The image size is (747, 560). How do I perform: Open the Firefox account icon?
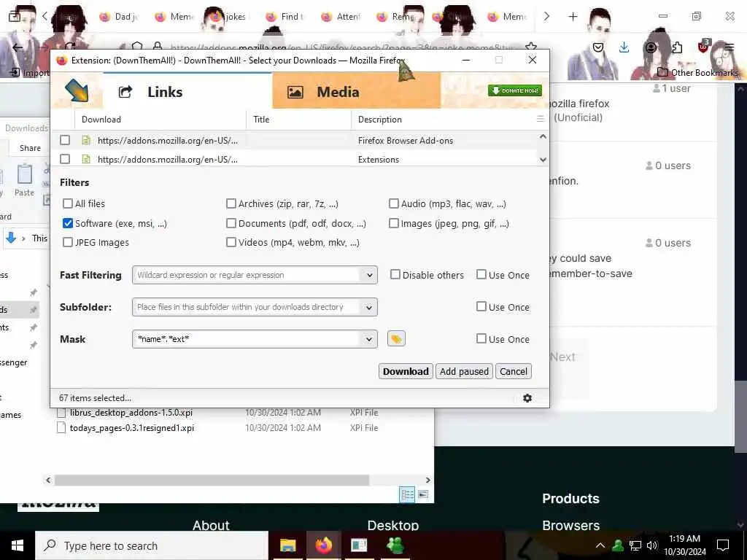click(651, 47)
